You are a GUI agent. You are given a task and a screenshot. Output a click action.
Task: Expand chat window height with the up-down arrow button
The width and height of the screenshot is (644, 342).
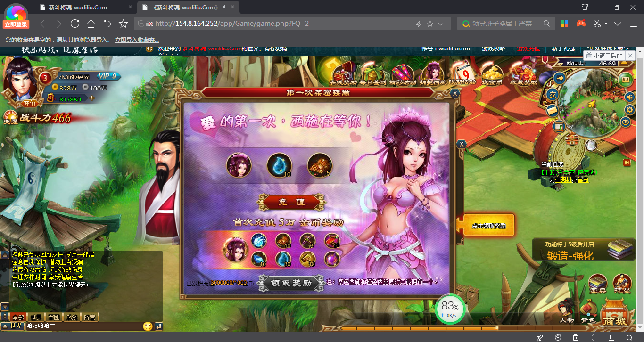click(x=5, y=316)
